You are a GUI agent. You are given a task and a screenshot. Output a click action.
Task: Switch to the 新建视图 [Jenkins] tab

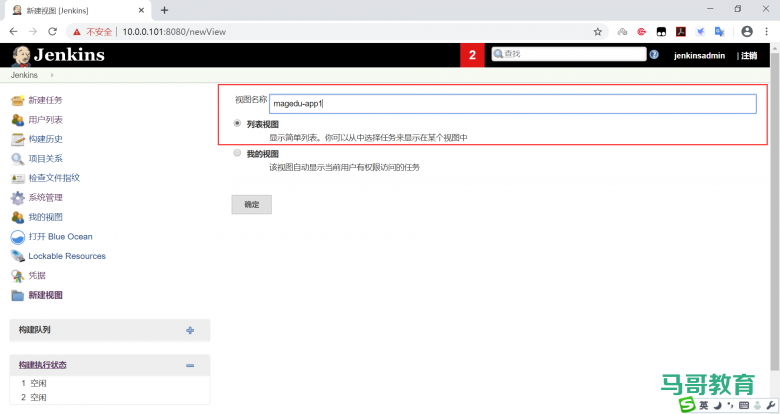coord(77,10)
